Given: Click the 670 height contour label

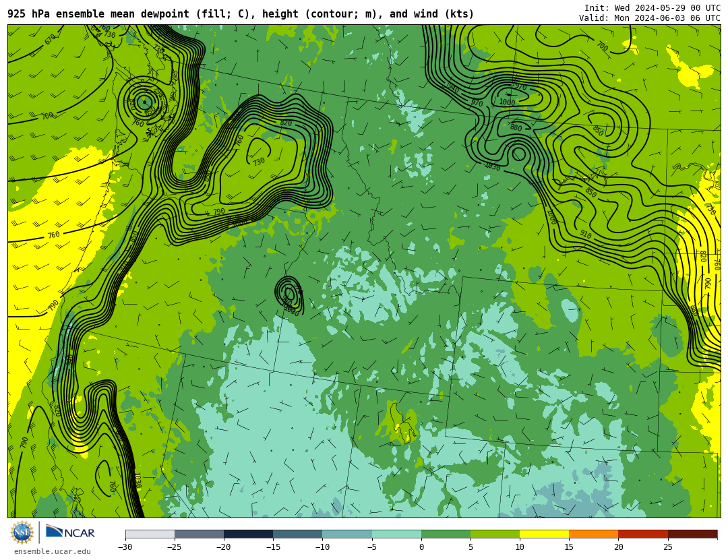Looking at the screenshot, I should pyautogui.click(x=50, y=40).
